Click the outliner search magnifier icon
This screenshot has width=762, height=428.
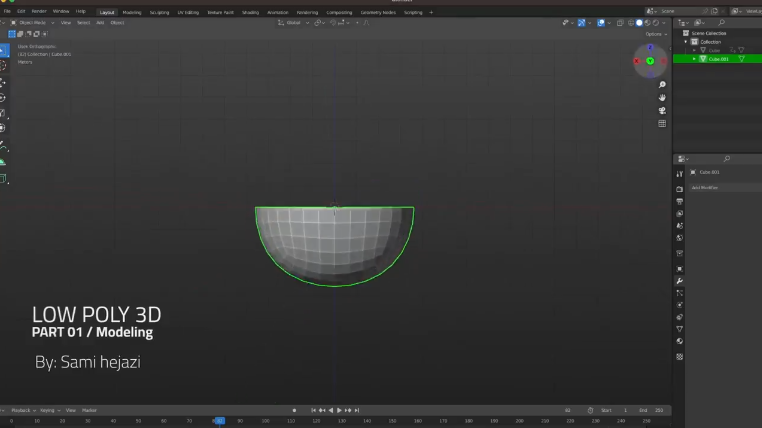pos(722,22)
